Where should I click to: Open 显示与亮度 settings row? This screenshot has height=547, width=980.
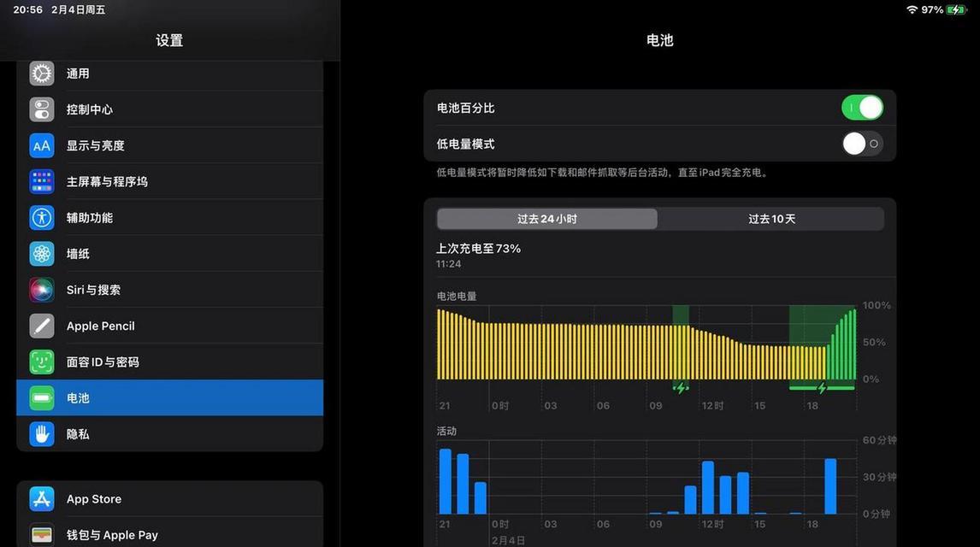point(170,145)
